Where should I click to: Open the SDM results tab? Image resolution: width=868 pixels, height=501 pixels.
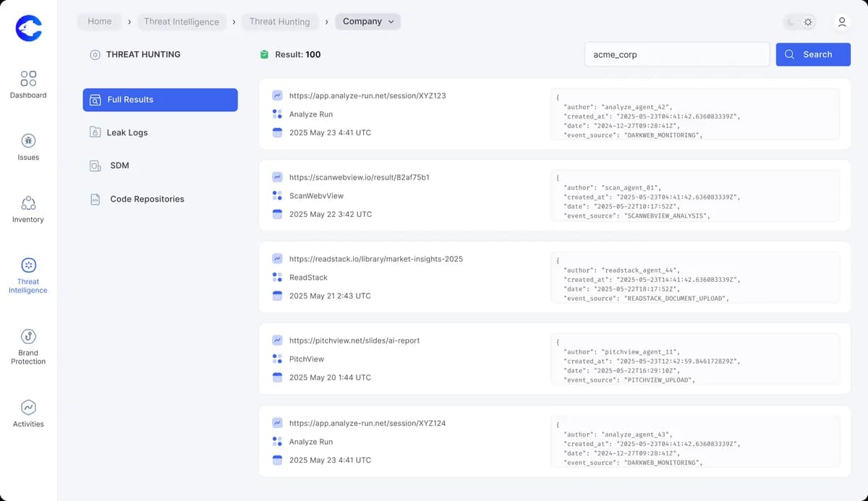(x=119, y=166)
